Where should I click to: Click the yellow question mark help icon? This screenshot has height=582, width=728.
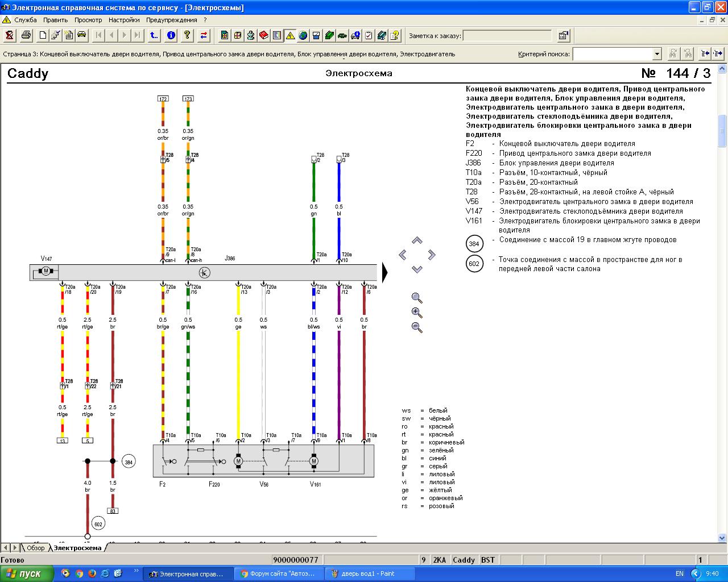187,35
